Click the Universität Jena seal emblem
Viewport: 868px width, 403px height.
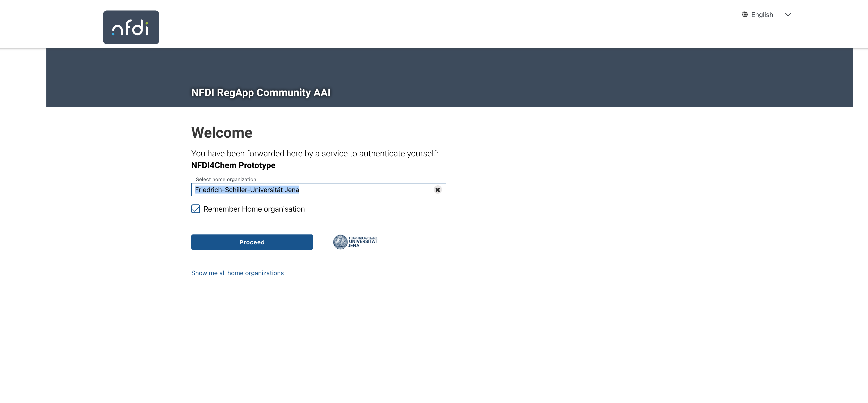tap(340, 242)
